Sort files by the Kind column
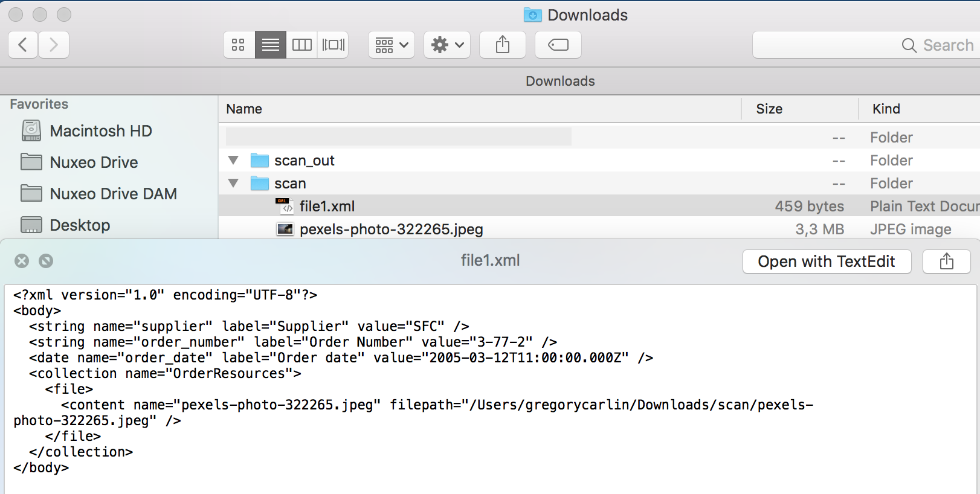980x494 pixels. click(x=886, y=109)
